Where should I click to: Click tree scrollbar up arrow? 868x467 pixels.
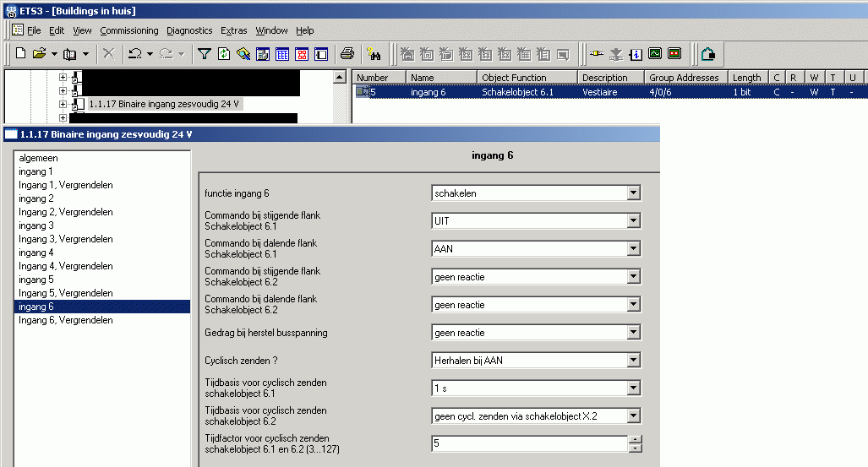(x=340, y=77)
